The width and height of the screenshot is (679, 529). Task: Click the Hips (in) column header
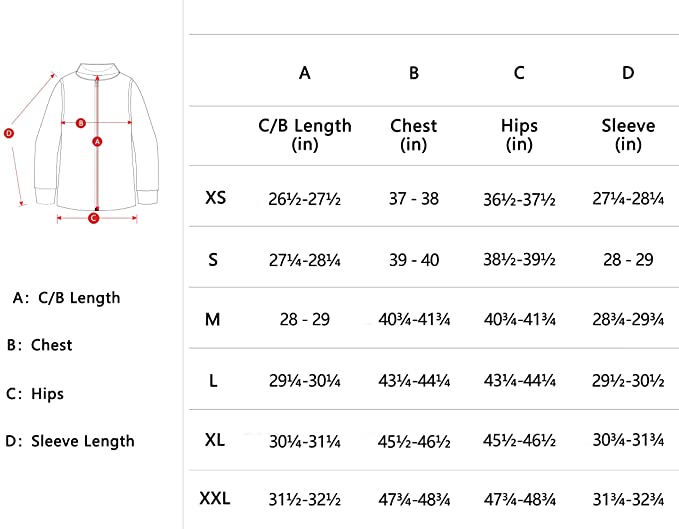tap(519, 135)
